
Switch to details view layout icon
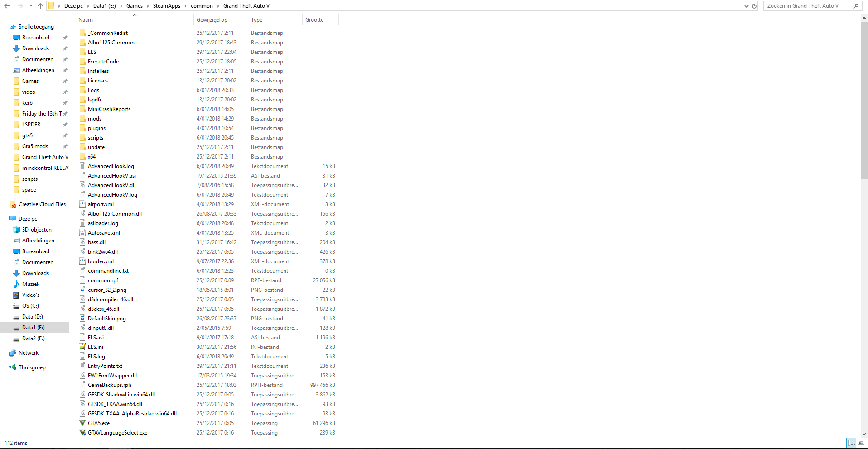point(851,443)
